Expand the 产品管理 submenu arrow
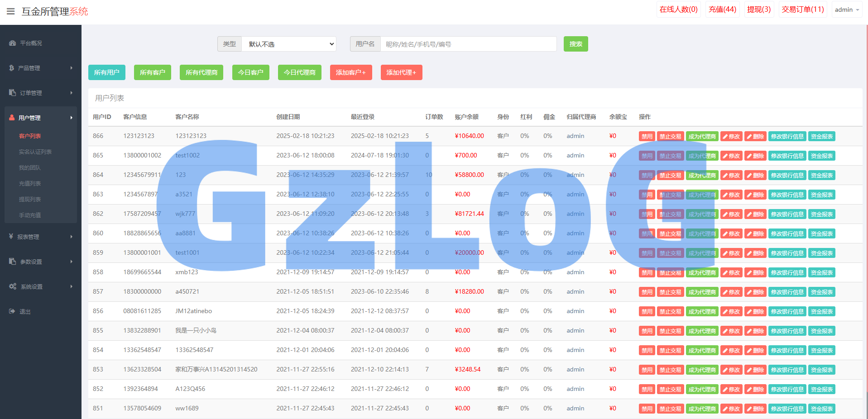The image size is (868, 419). tap(72, 68)
